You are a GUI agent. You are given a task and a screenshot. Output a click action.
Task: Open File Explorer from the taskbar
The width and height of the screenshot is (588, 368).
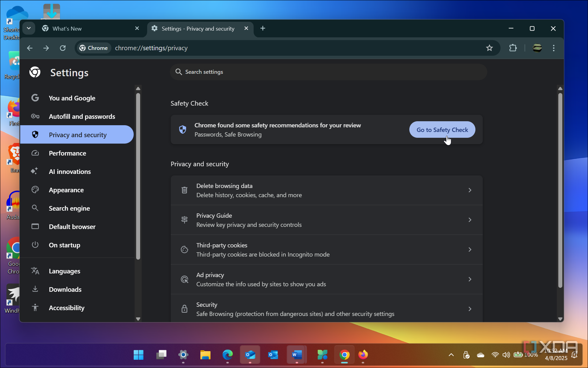tap(205, 355)
